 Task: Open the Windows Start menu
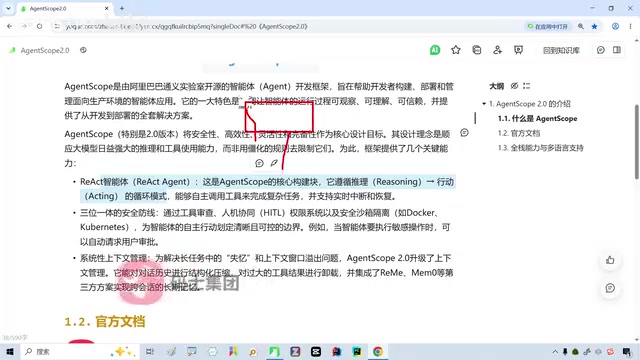click(x=10, y=351)
